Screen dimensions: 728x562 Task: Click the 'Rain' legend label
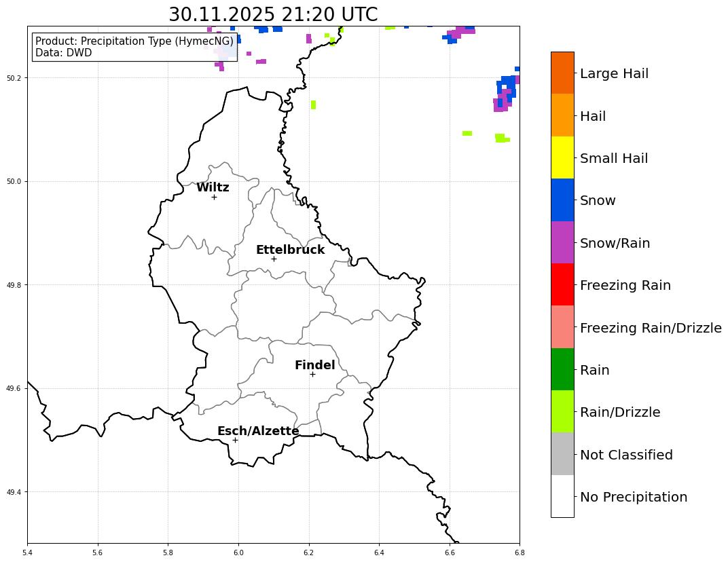pyautogui.click(x=595, y=371)
